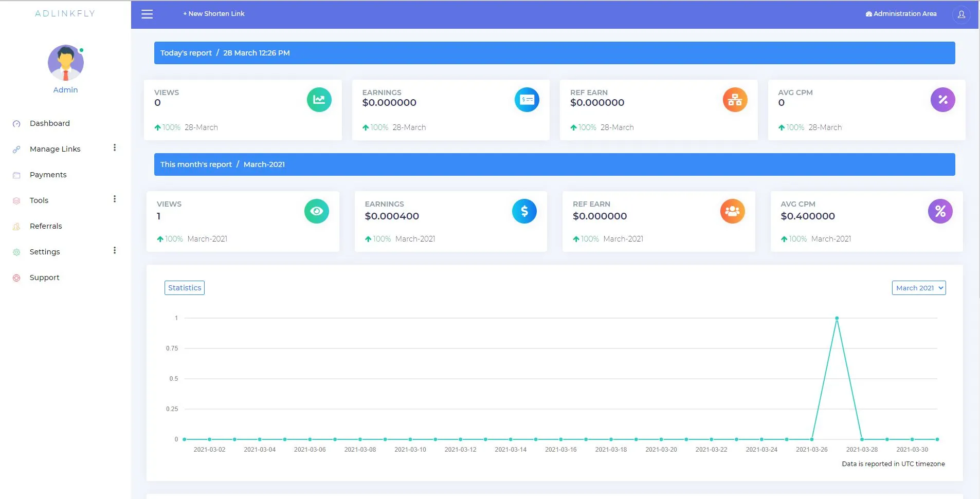Open the Administration Area link
The width and height of the screenshot is (980, 499).
tap(901, 14)
